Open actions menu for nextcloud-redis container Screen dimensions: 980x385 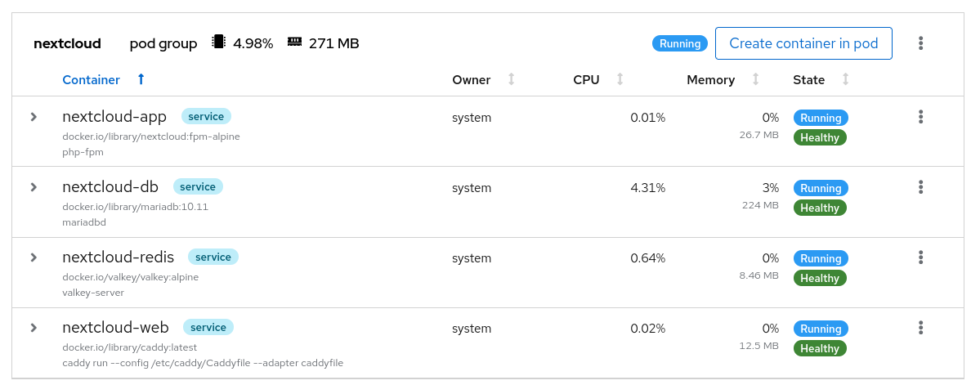[921, 257]
